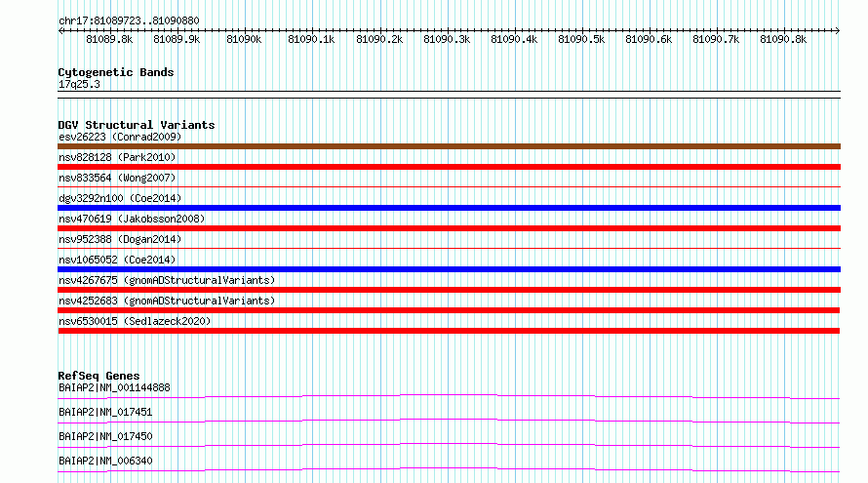The width and height of the screenshot is (868, 483).
Task: Click the red nsv470619 variant bar
Action: pyautogui.click(x=449, y=228)
